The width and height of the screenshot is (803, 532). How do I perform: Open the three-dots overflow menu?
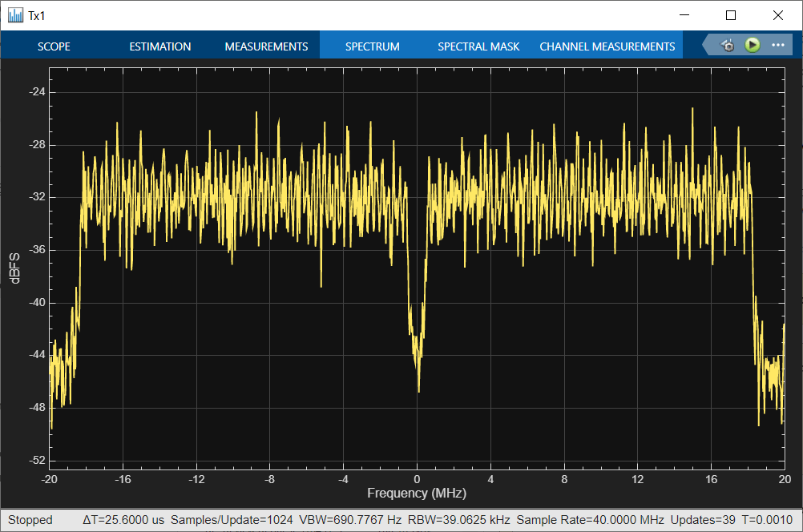(778, 45)
